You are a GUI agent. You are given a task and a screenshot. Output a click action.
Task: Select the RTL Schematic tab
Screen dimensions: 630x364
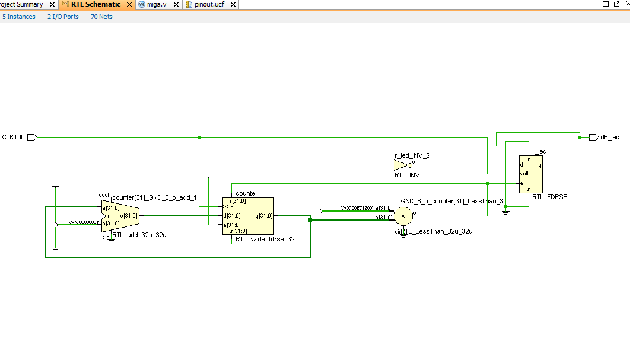point(96,4)
